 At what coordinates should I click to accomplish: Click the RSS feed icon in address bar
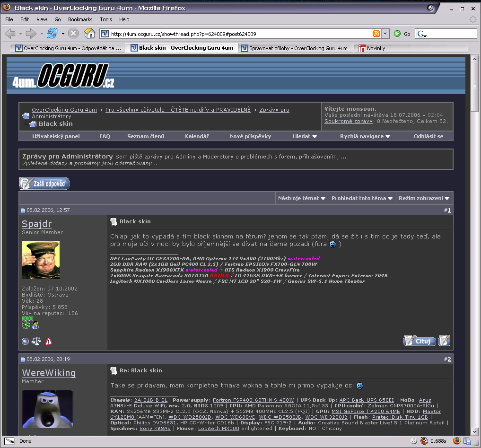click(x=376, y=34)
